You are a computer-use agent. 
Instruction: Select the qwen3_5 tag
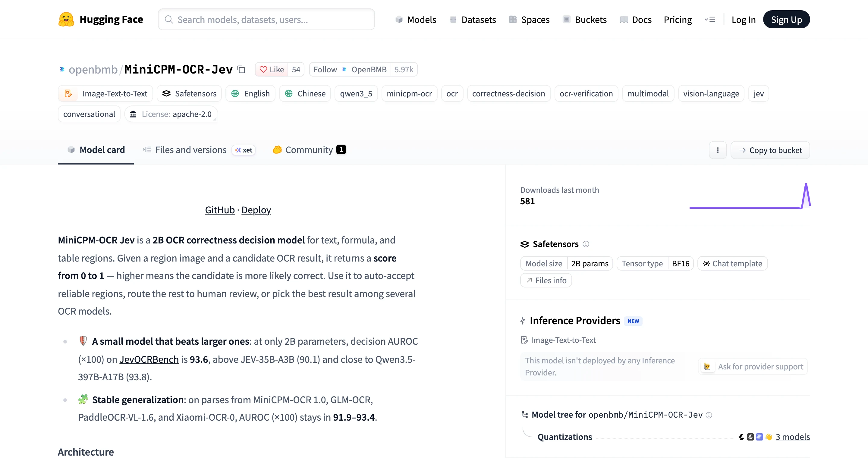pyautogui.click(x=356, y=94)
